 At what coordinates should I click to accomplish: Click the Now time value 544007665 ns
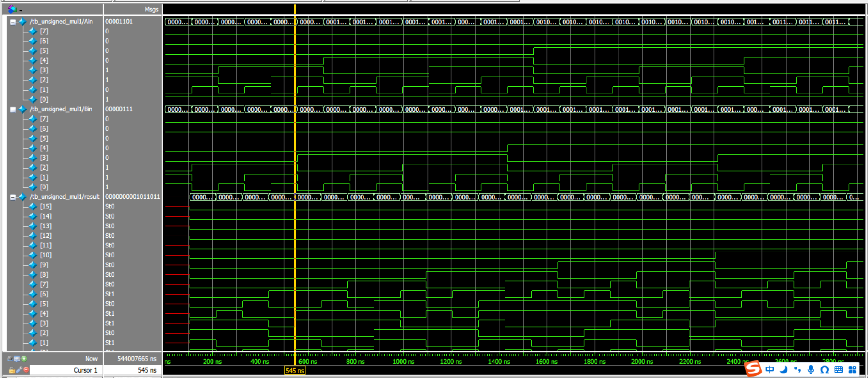(x=137, y=359)
